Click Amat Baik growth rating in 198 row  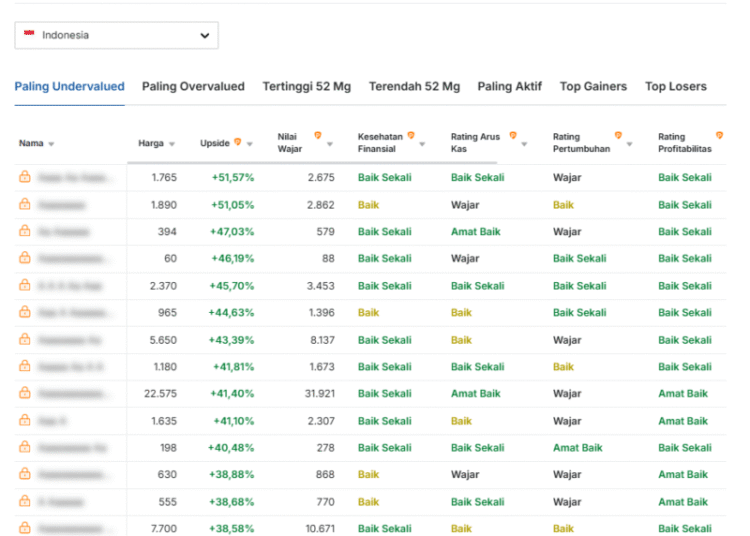pos(578,448)
